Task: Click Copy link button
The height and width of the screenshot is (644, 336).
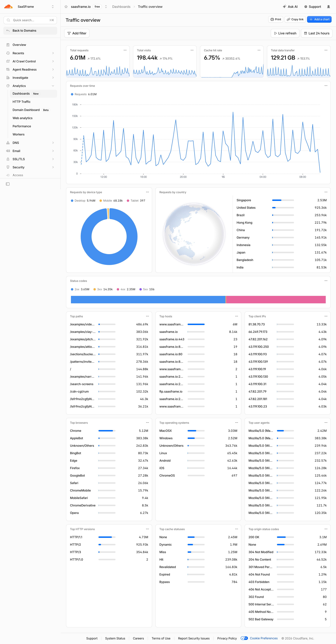Action: tap(295, 19)
